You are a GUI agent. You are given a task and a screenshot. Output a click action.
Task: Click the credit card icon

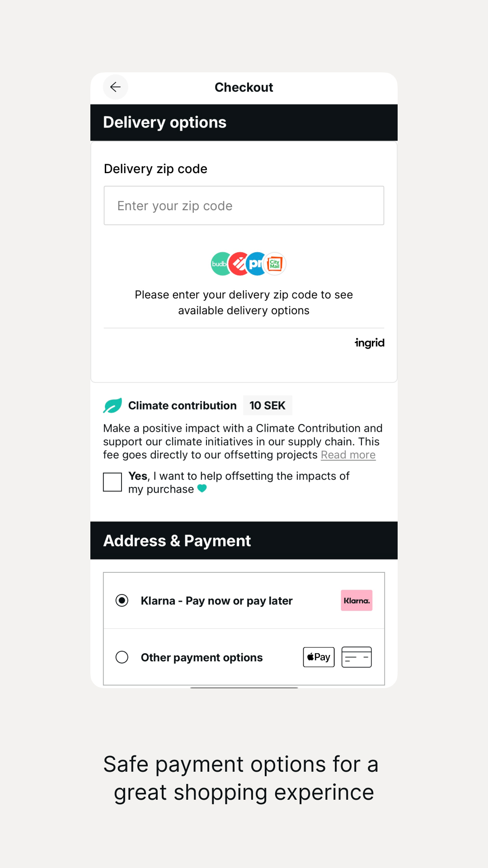tap(357, 657)
